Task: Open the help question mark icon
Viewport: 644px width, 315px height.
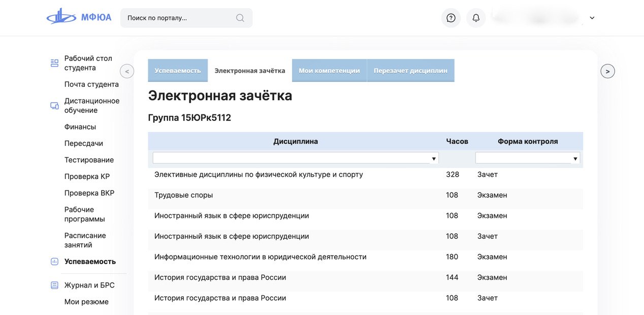Action: (450, 18)
